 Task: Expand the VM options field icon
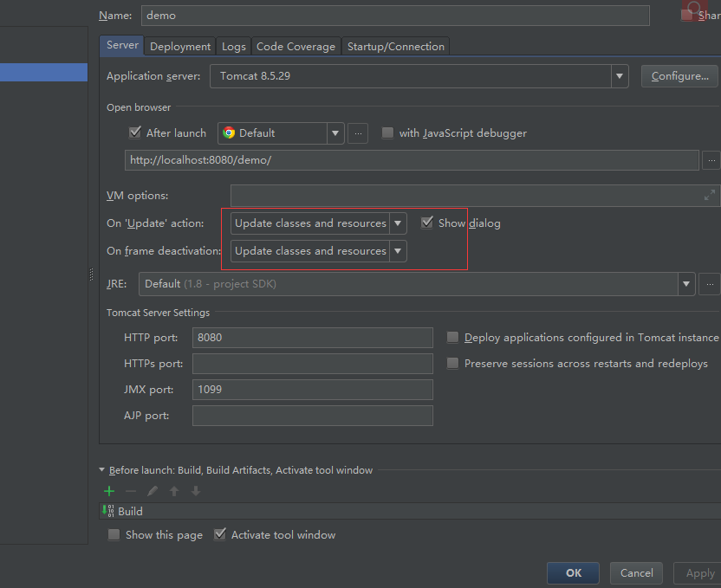coord(710,195)
